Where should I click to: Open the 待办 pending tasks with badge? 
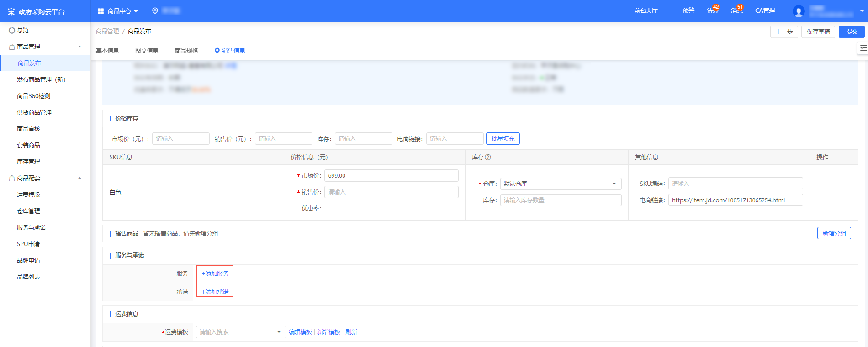(713, 10)
